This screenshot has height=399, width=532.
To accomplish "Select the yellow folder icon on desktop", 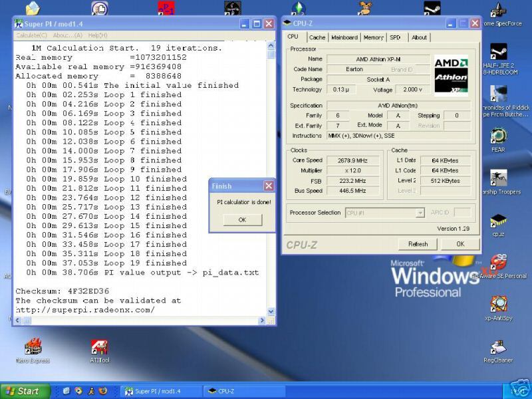I will (x=33, y=7).
